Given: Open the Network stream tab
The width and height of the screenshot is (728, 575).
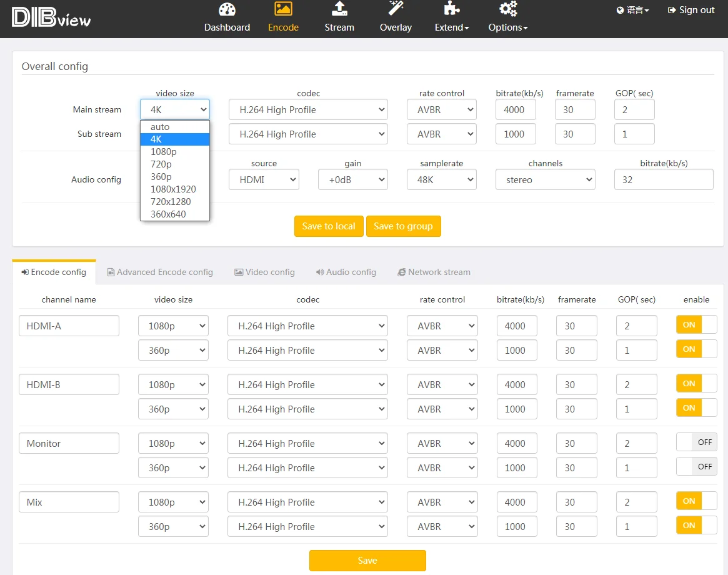Looking at the screenshot, I should coord(434,272).
